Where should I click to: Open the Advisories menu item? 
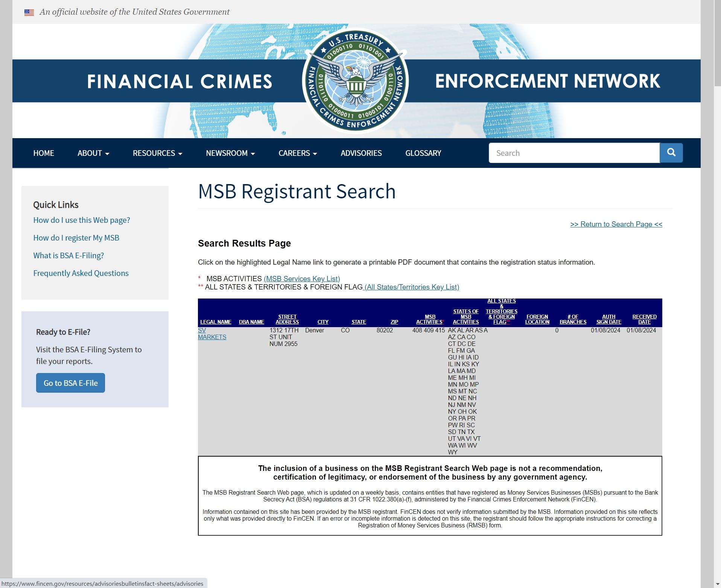point(361,153)
